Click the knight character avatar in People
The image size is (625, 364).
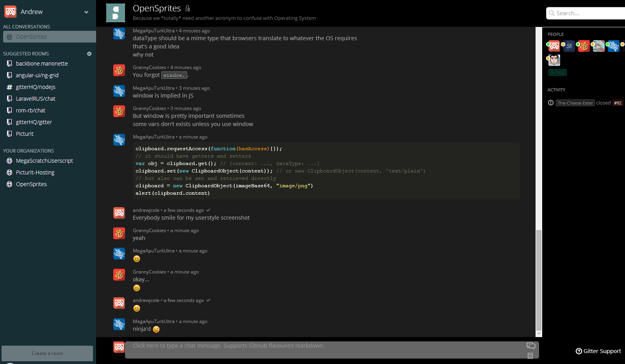(598, 46)
